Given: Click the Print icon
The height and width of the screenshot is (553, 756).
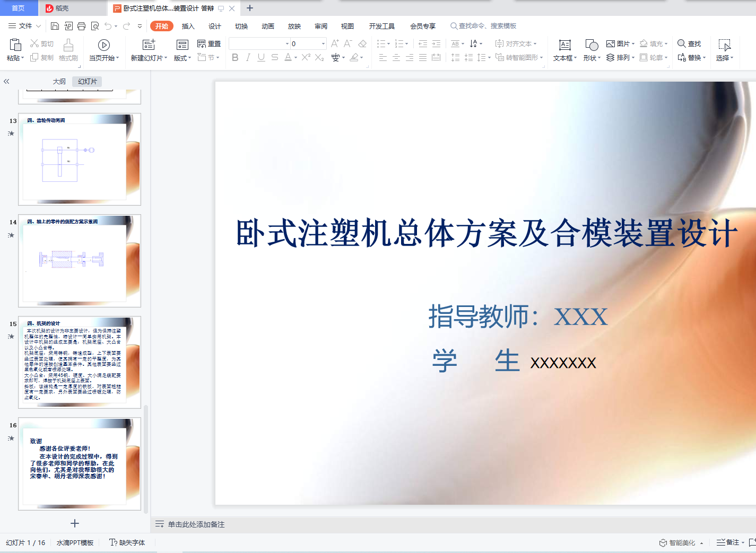Looking at the screenshot, I should pyautogui.click(x=81, y=26).
